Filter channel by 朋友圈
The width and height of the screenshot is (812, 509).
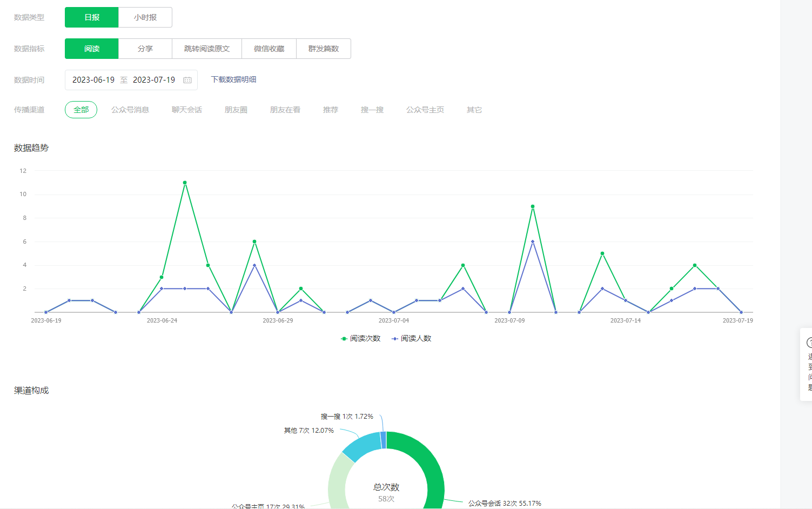236,110
